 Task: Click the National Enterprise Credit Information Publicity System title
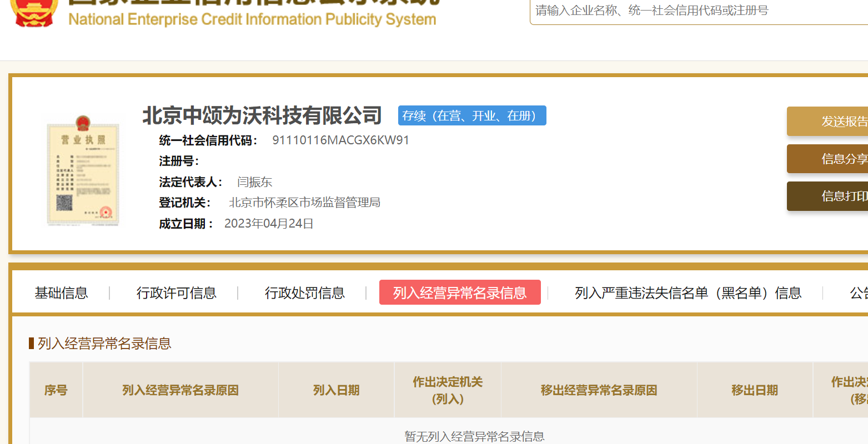252,19
